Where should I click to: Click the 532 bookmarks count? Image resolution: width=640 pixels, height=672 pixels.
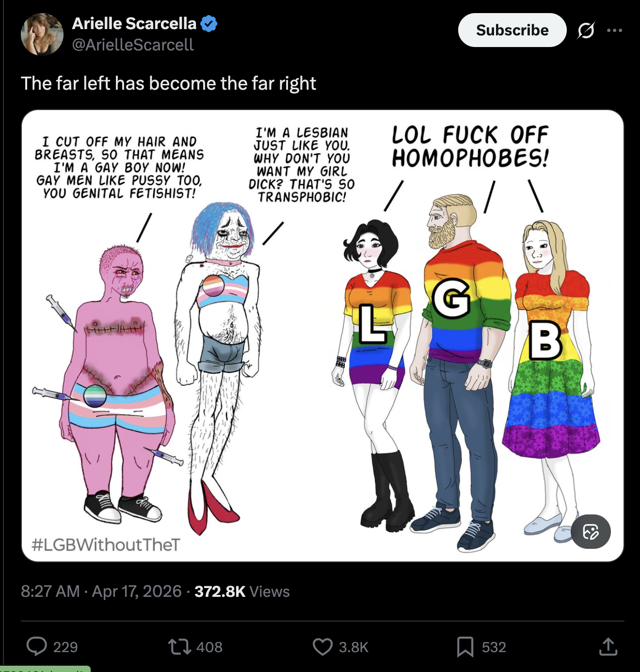pyautogui.click(x=494, y=647)
